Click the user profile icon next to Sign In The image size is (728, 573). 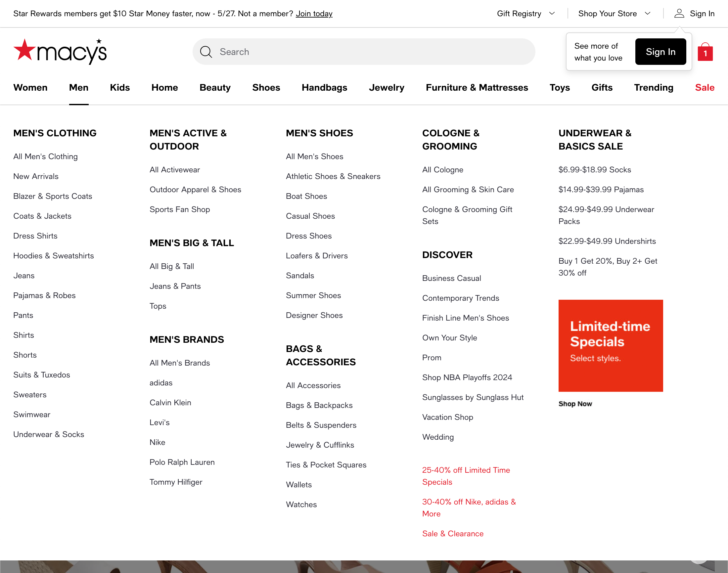tap(679, 14)
